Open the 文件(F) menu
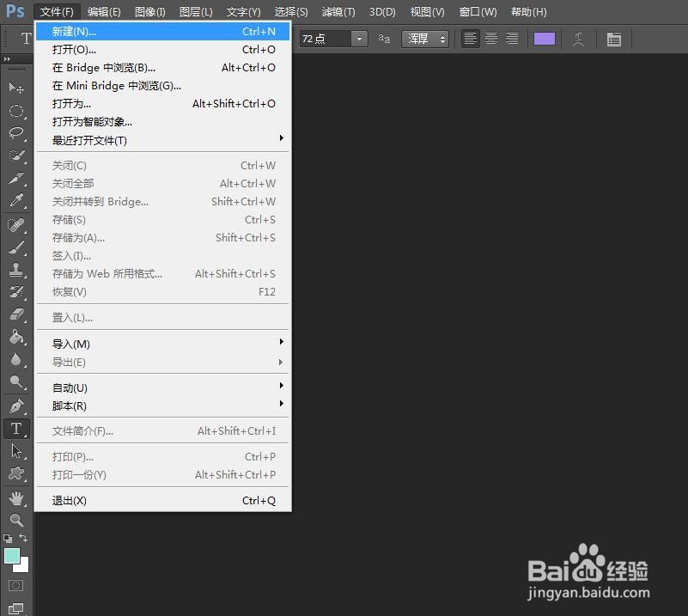Screen dimensions: 688x616 click(x=57, y=12)
